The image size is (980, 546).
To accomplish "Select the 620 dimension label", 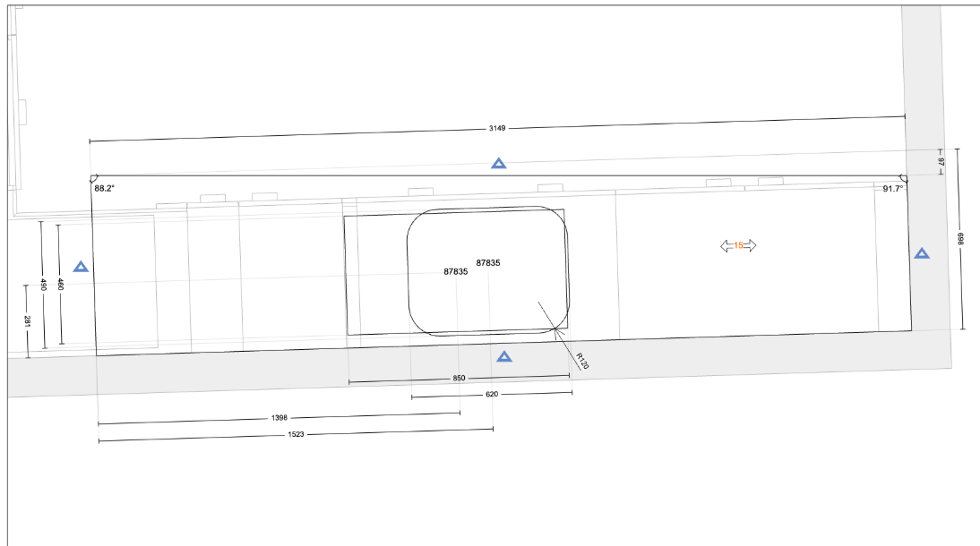I will (x=492, y=394).
